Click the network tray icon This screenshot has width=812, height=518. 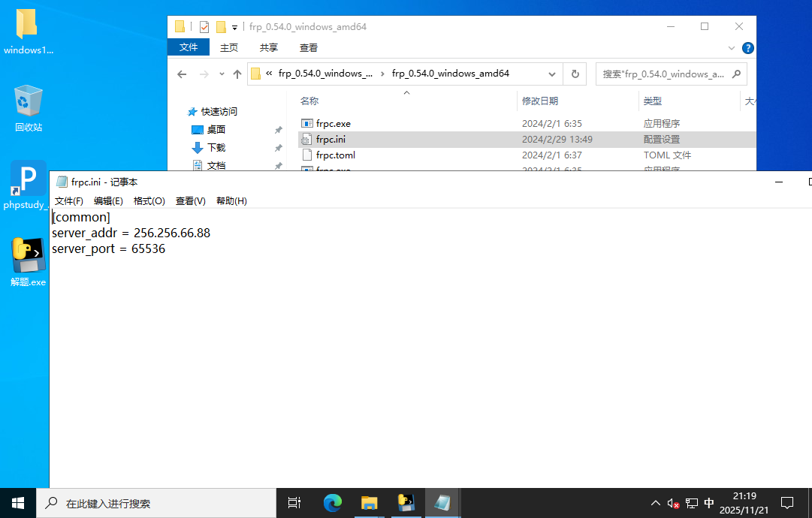point(691,503)
